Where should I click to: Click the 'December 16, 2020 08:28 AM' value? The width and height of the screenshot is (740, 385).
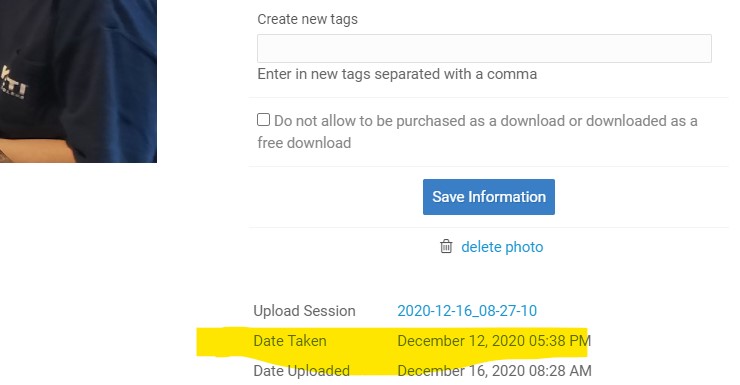point(494,371)
